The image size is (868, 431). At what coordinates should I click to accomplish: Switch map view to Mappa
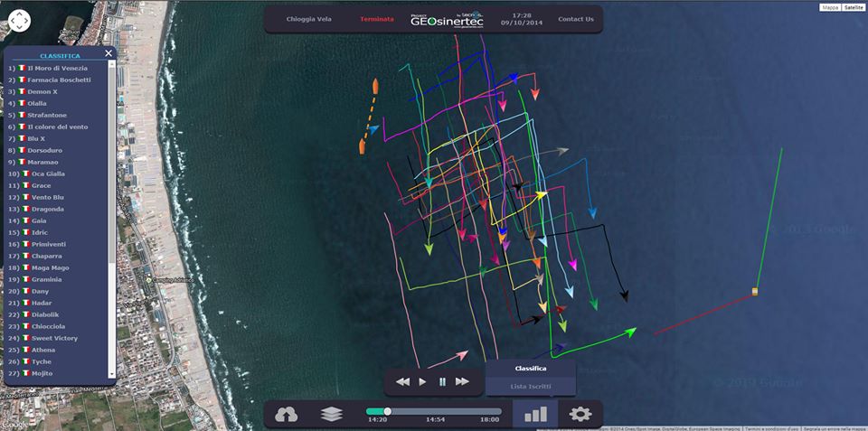click(829, 7)
